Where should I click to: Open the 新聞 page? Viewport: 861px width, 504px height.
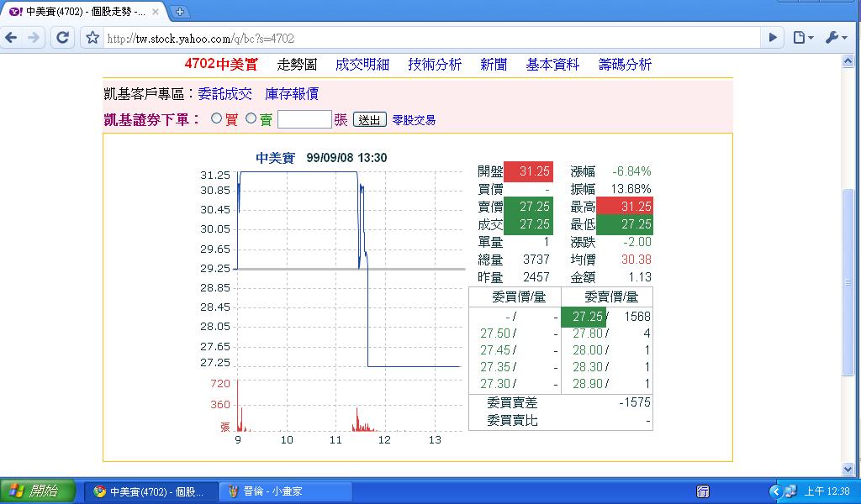[x=494, y=65]
